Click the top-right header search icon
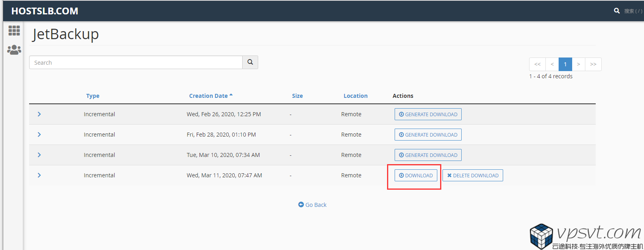 coord(616,11)
